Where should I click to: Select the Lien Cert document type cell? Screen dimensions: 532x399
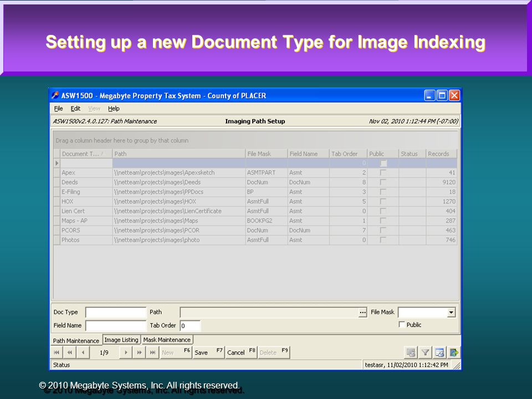coord(86,211)
